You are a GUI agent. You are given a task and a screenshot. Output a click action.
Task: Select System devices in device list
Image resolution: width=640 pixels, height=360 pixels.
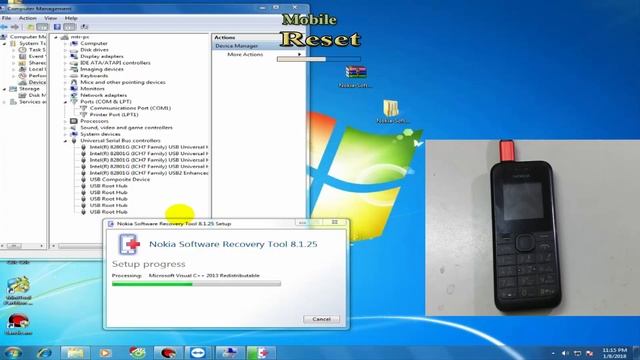coord(100,134)
